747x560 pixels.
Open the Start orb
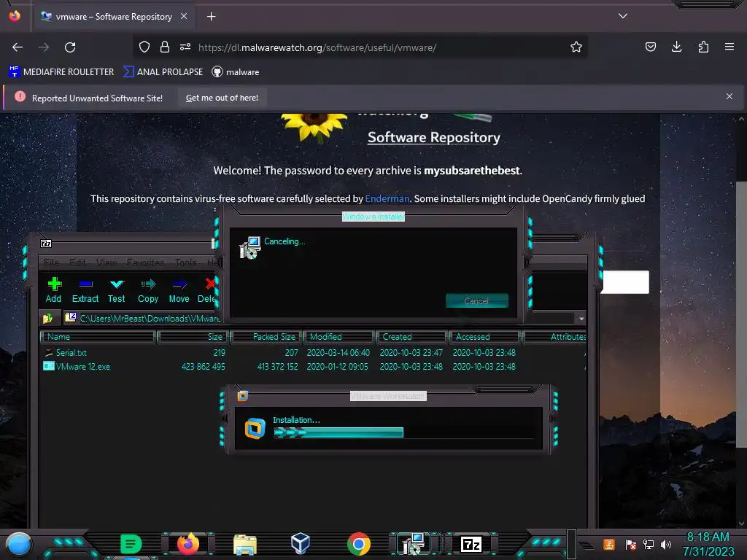click(18, 545)
